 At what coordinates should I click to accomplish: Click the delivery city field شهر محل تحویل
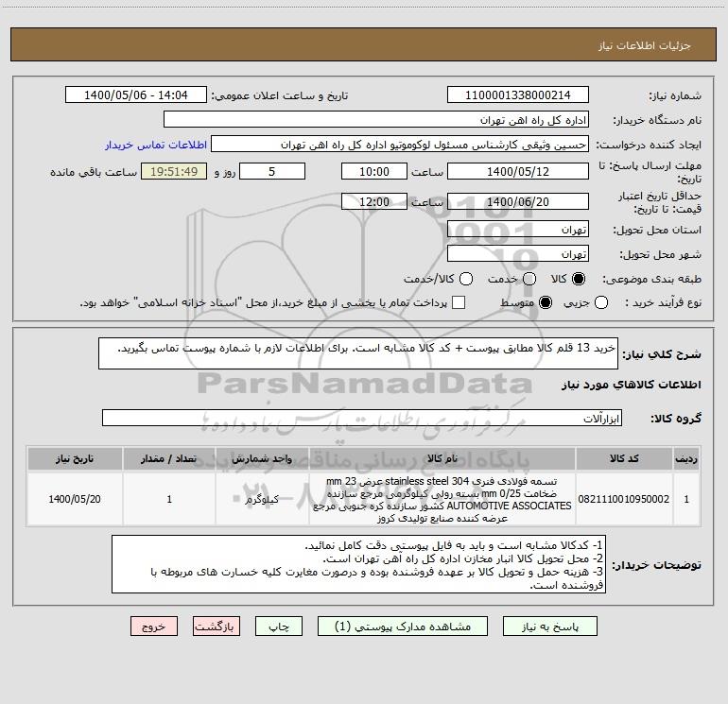coord(518,254)
